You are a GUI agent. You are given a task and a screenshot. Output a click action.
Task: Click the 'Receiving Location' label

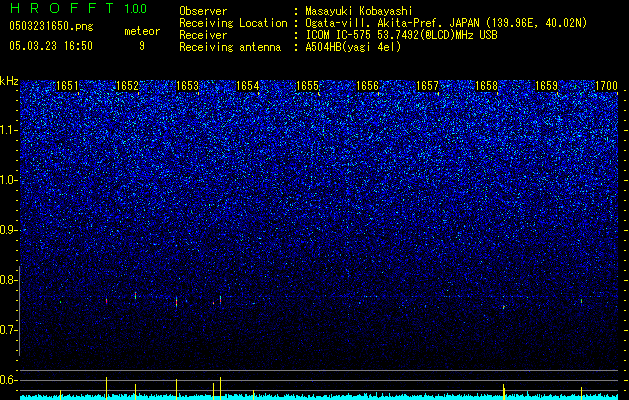click(x=233, y=23)
